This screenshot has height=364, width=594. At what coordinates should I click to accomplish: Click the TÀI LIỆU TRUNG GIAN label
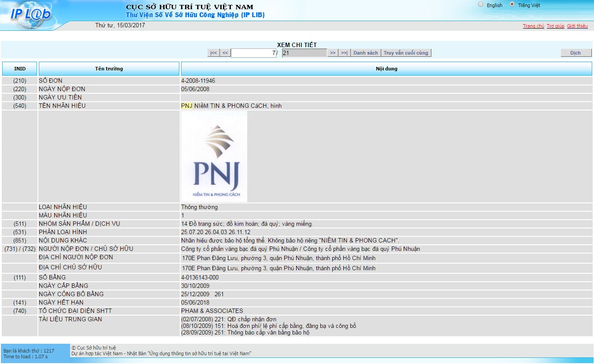click(71, 319)
